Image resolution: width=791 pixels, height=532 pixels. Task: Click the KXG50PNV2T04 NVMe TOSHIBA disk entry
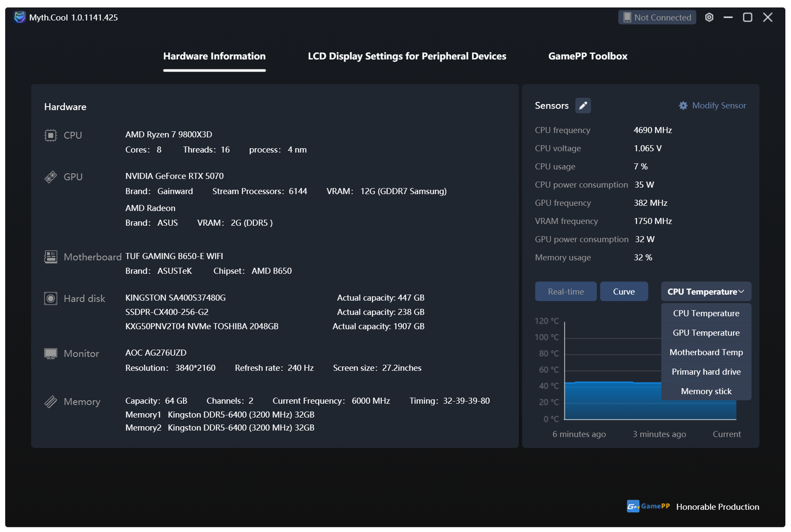point(202,326)
